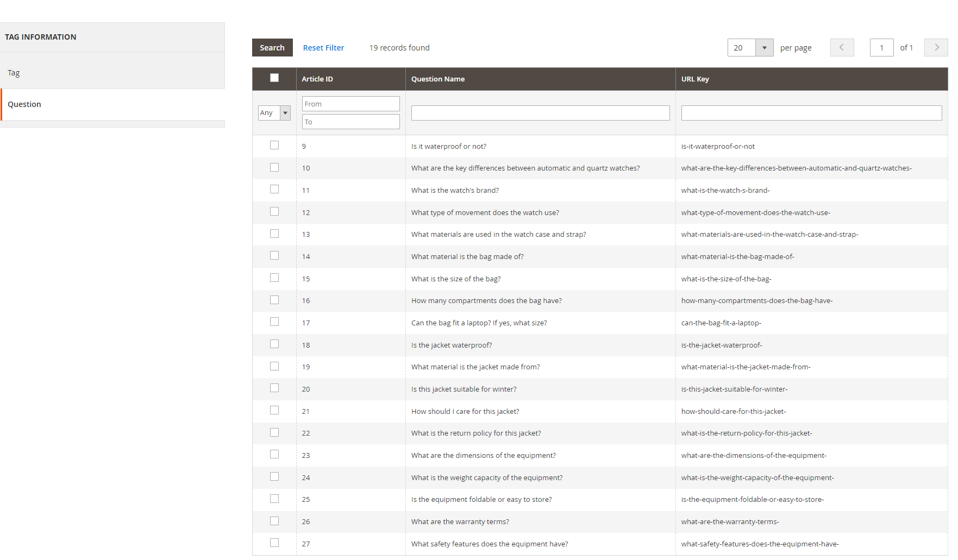Click URL key 'how-should-care-for-this-jacket-'
Viewport: 958px width, 560px height.
(734, 411)
